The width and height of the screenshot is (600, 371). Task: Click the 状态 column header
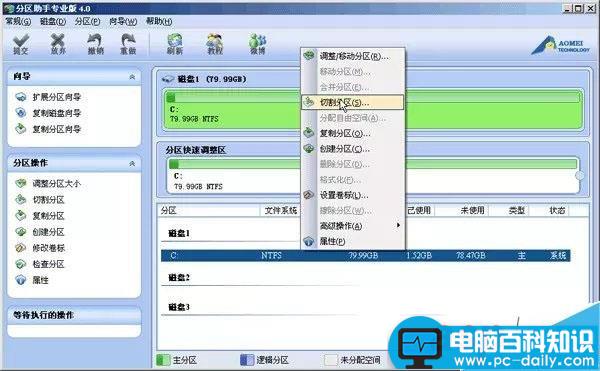coord(557,210)
